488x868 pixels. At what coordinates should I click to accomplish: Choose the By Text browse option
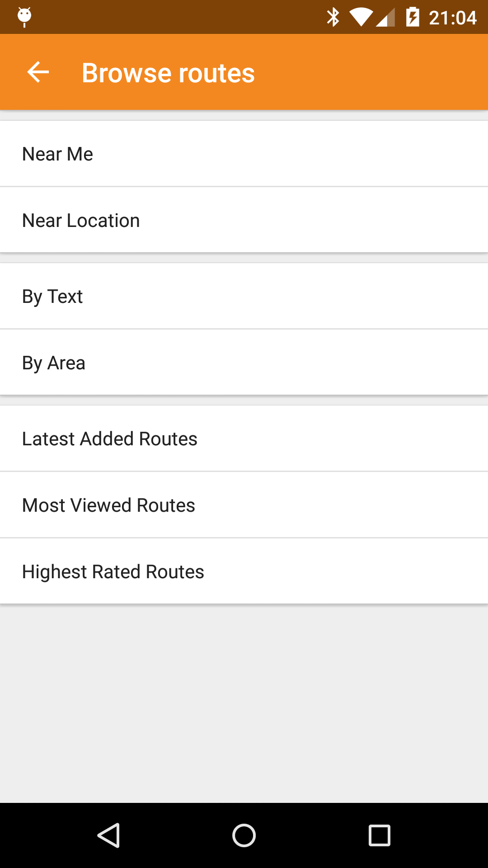(244, 297)
